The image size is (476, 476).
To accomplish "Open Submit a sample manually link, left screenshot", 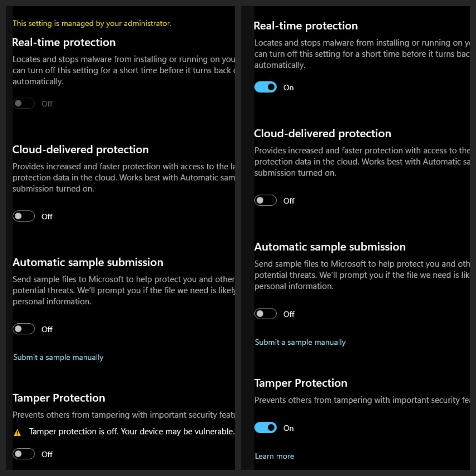I will click(58, 357).
